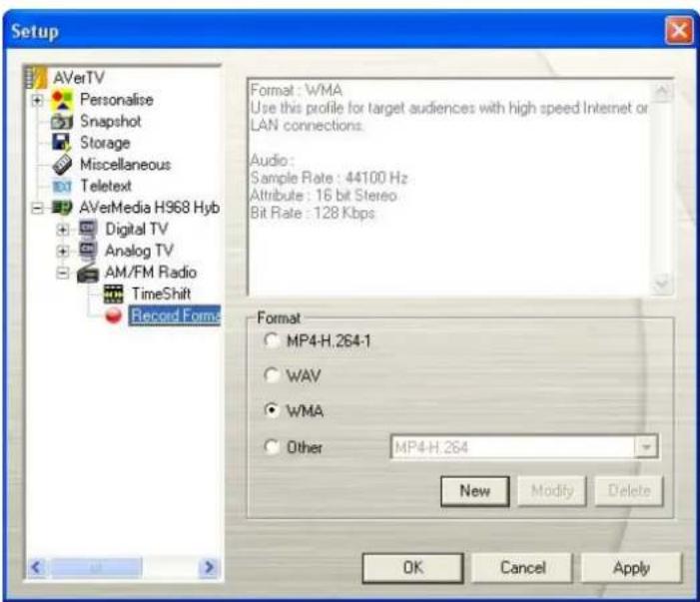This screenshot has width=700, height=602.
Task: Click the Snapshot camera icon
Action: pos(62,122)
